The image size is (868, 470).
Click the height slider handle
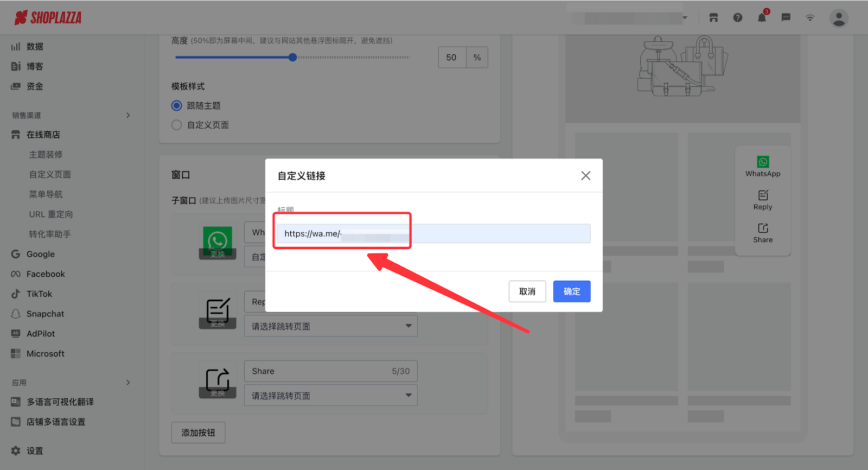(293, 58)
